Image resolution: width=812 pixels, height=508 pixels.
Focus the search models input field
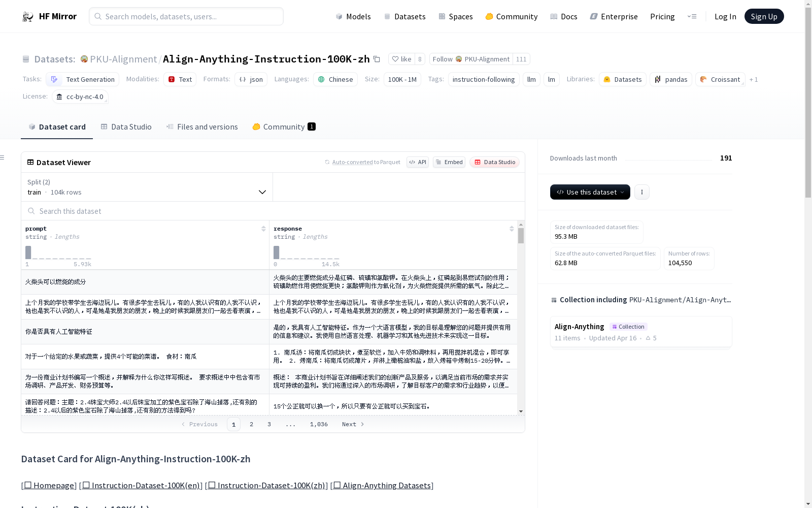coord(186,16)
